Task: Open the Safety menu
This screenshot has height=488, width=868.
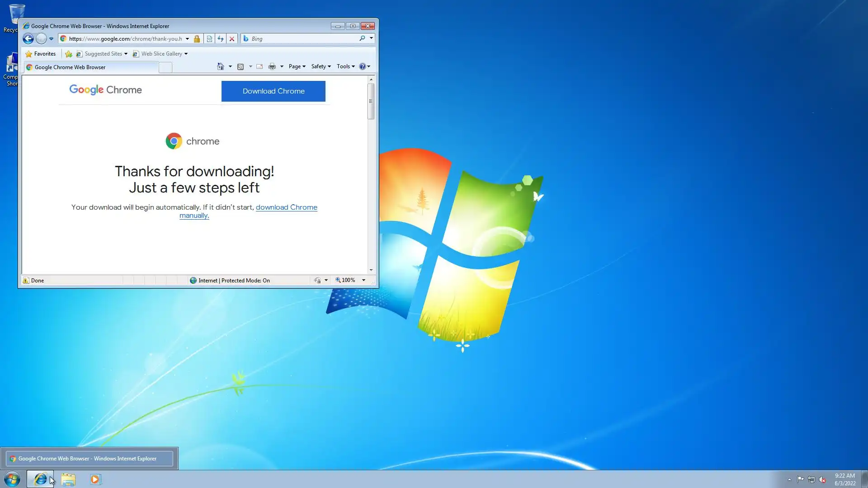Action: click(x=321, y=66)
